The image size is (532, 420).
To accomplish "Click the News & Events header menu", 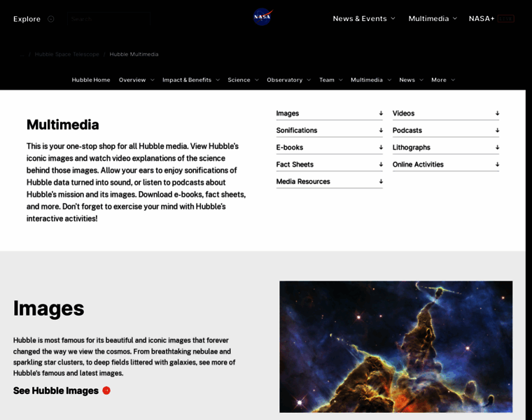I will coord(360,19).
